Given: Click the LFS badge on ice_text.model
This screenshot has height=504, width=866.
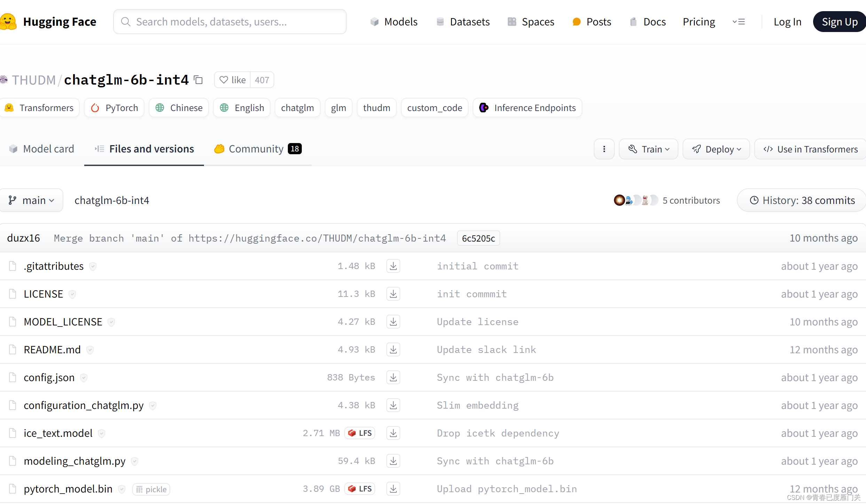Looking at the screenshot, I should coord(360,433).
